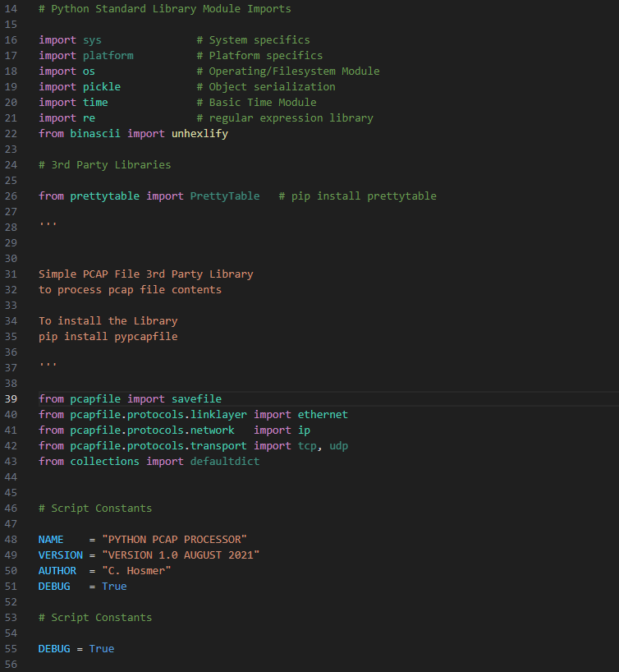Click the '# 3rd Party Libraries' comment
Screen dimensions: 619x672
104,165
